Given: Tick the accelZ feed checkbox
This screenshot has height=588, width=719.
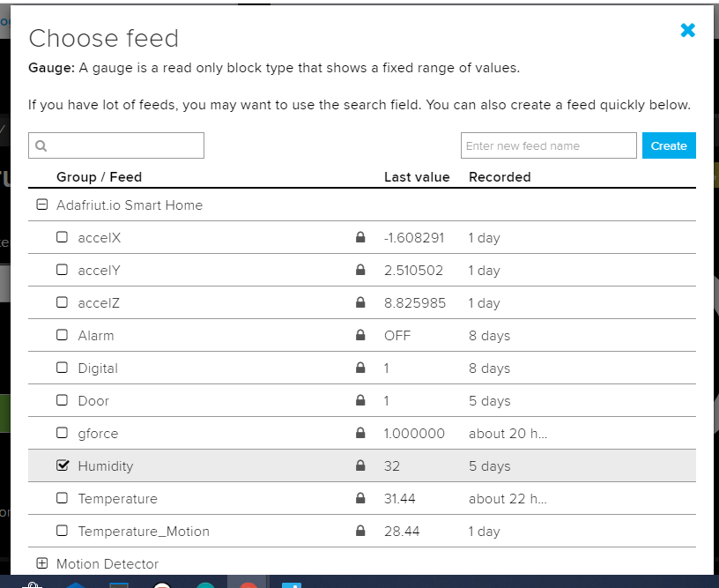Looking at the screenshot, I should pyautogui.click(x=62, y=302).
